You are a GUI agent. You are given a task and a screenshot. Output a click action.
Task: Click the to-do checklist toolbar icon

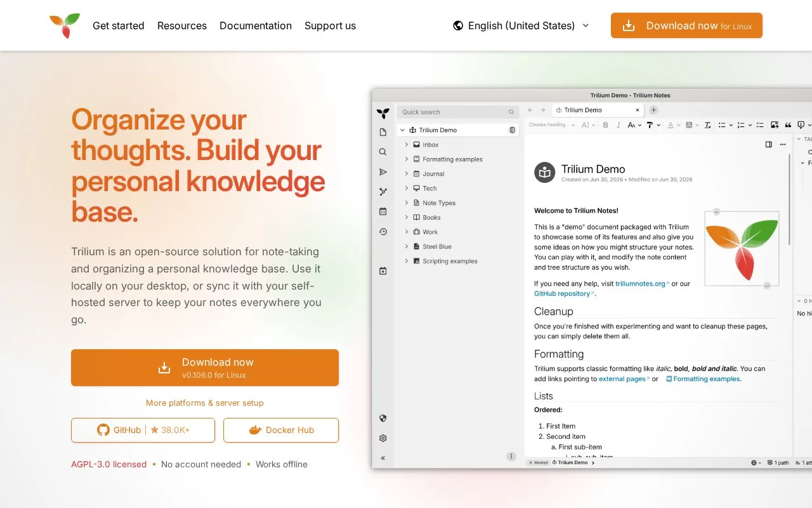[x=760, y=125]
